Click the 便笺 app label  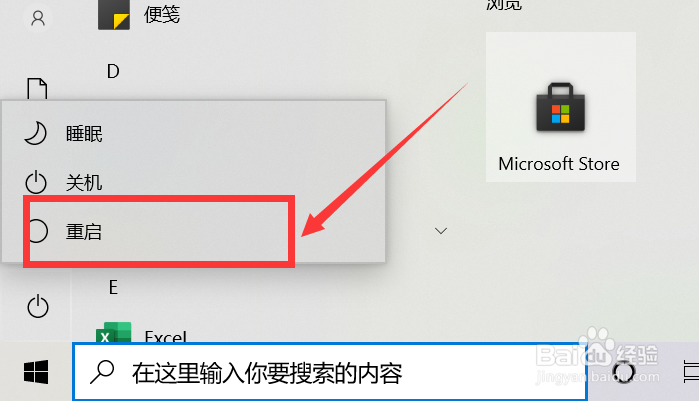click(x=162, y=14)
